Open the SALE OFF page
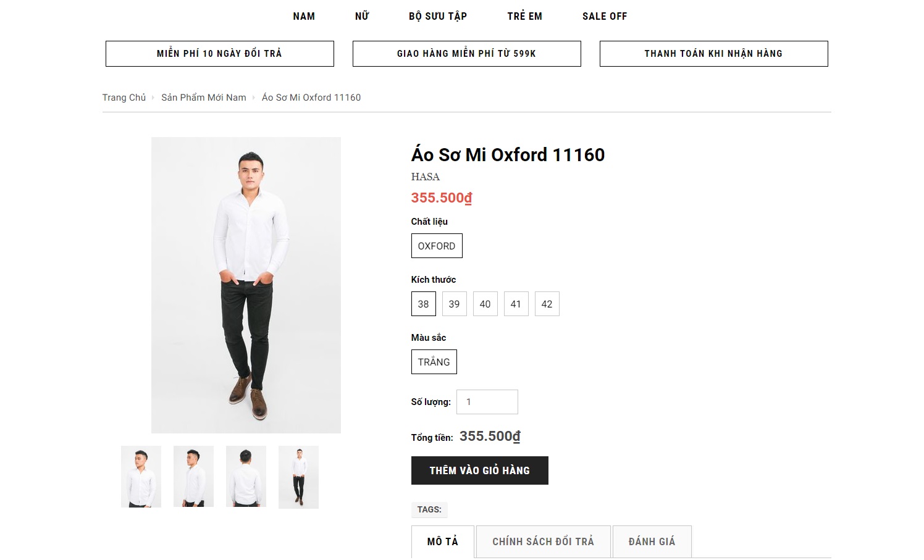Image resolution: width=924 pixels, height=560 pixels. coord(605,16)
